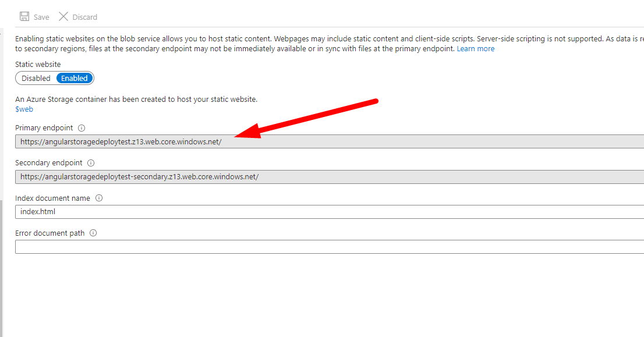The height and width of the screenshot is (337, 644).
Task: Open the Primary endpoint info tooltip icon
Action: [82, 128]
